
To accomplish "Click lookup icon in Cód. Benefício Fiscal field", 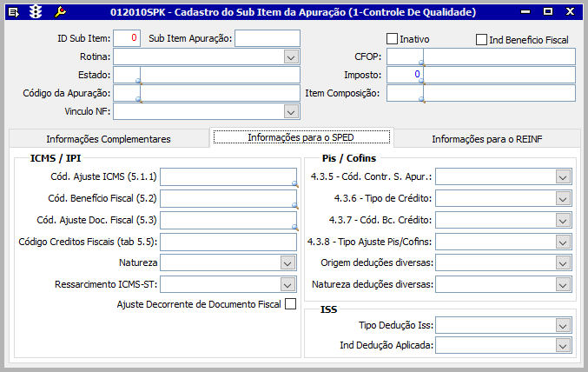I will (294, 205).
